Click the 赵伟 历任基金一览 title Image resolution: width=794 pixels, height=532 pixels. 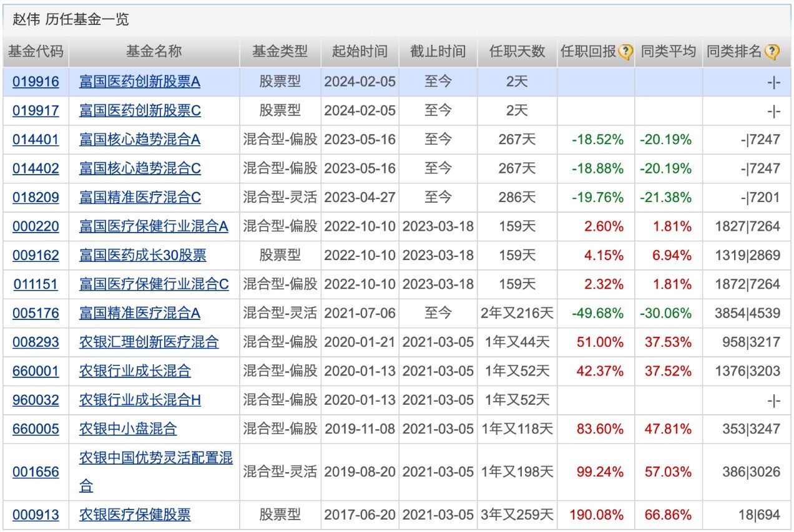(71, 19)
